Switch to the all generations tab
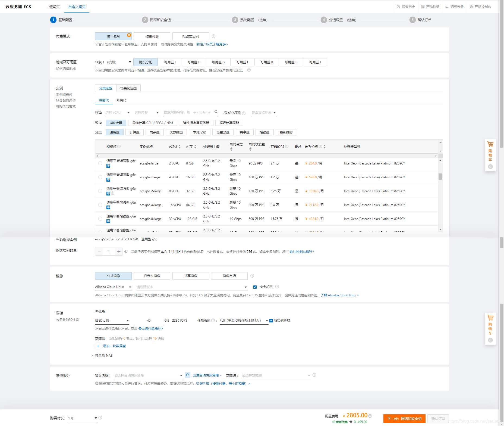The image size is (504, 426). coord(121,100)
